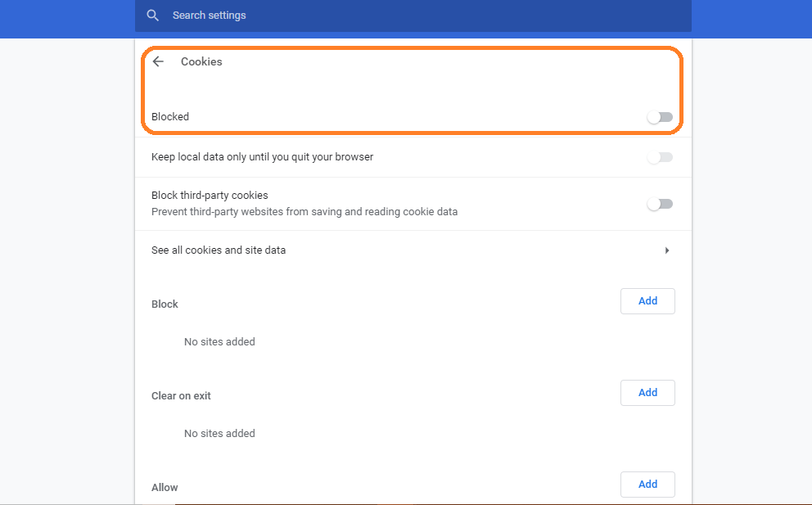
Task: Click No sites added under Clear on exit
Action: coord(219,433)
